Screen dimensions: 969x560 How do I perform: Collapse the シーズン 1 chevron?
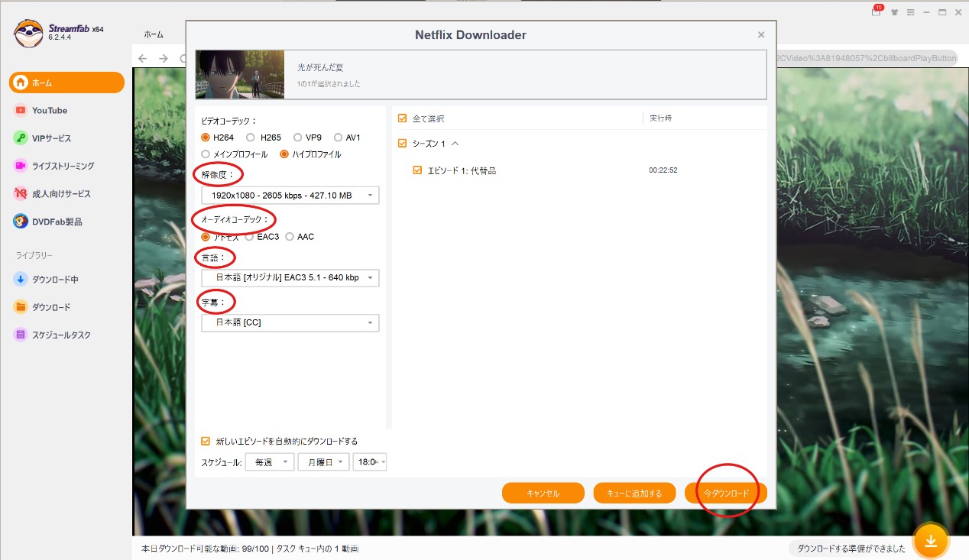(x=455, y=144)
